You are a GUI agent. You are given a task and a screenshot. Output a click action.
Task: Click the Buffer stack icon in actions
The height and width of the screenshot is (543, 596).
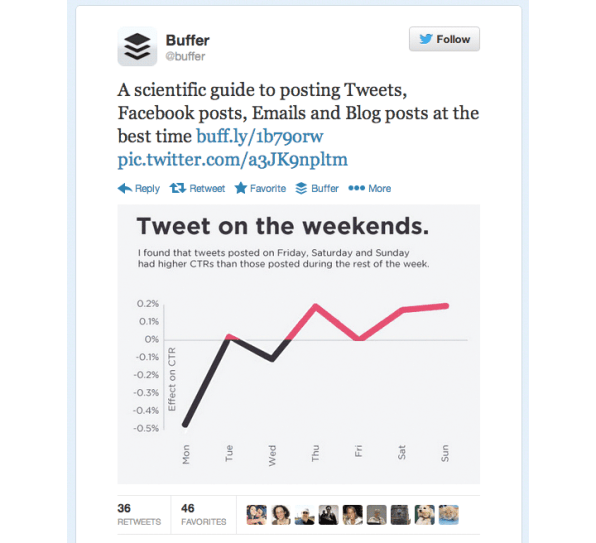pyautogui.click(x=301, y=188)
